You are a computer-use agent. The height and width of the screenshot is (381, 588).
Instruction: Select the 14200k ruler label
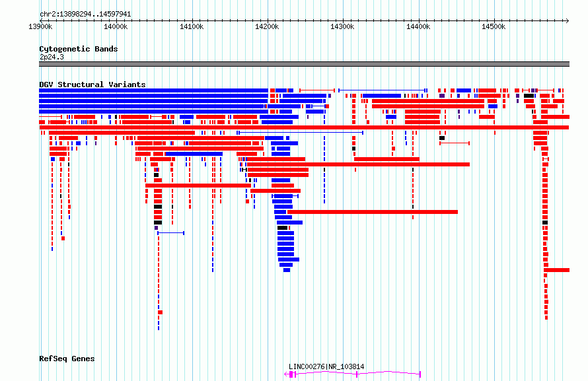click(267, 26)
